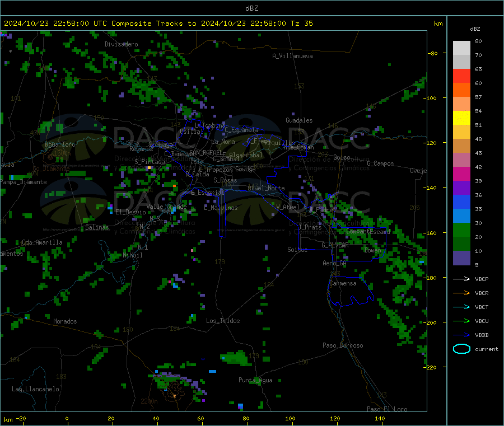Click the dBZ title at top

click(x=251, y=8)
